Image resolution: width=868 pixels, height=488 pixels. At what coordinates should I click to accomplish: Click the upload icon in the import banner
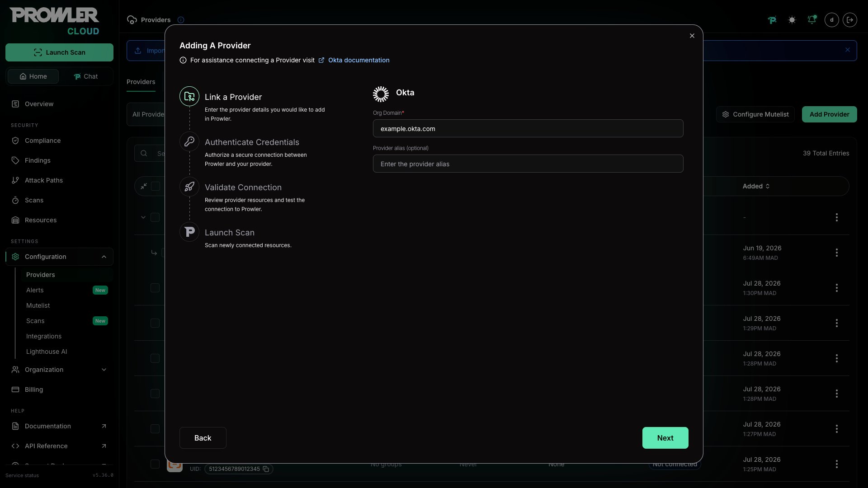[x=138, y=51]
